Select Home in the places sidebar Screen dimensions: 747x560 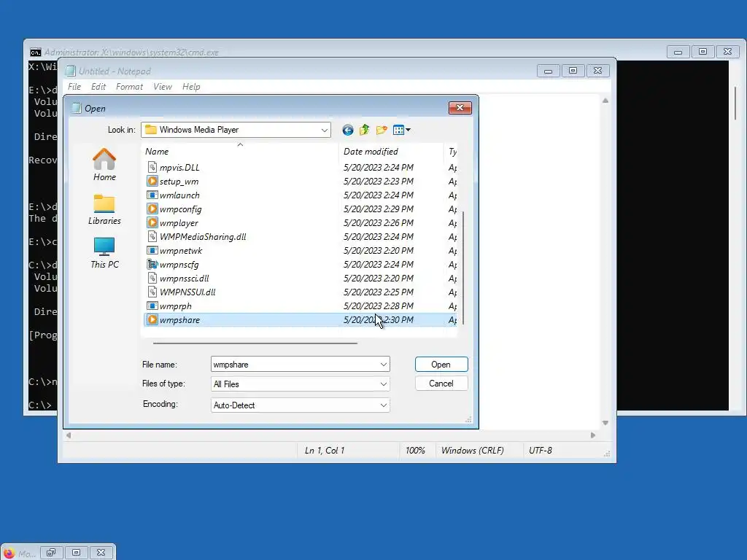104,165
